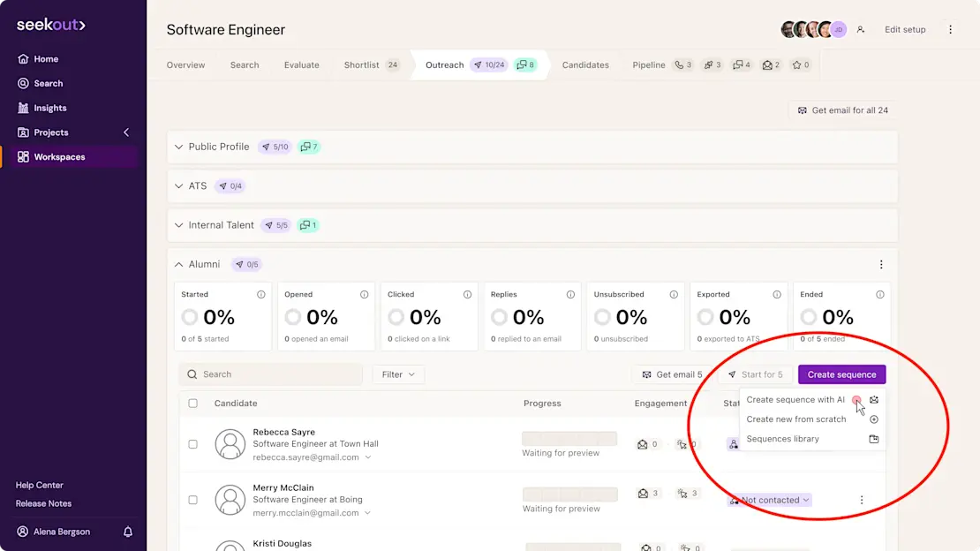Expand the Internal Talent section
Viewport: 980px width, 551px height.
(x=178, y=225)
